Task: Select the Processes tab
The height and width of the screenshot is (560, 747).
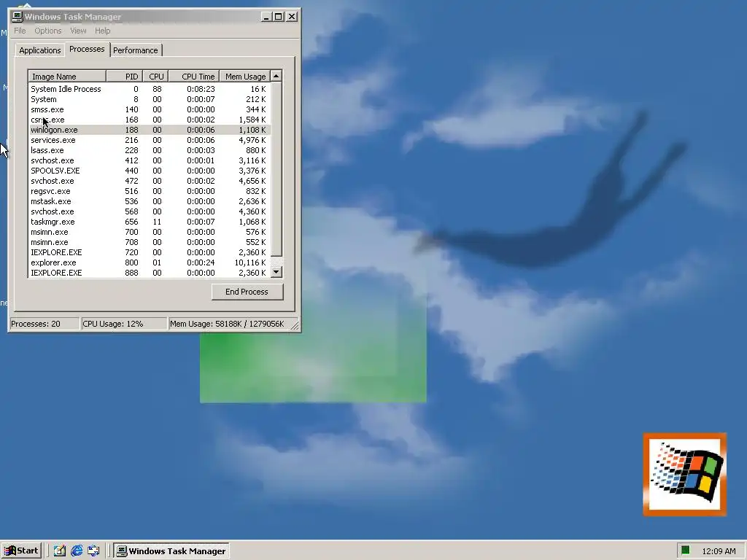Action: [87, 49]
